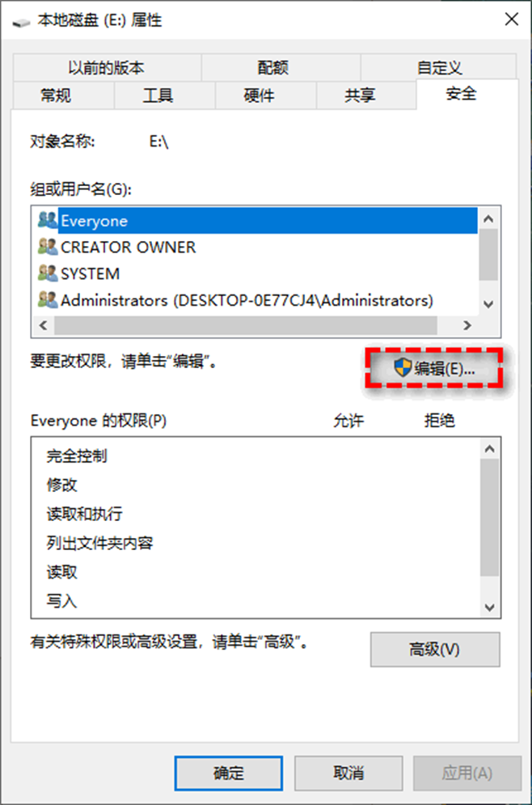The image size is (532, 805).
Task: Click the 高级(V) button
Action: pyautogui.click(x=435, y=650)
